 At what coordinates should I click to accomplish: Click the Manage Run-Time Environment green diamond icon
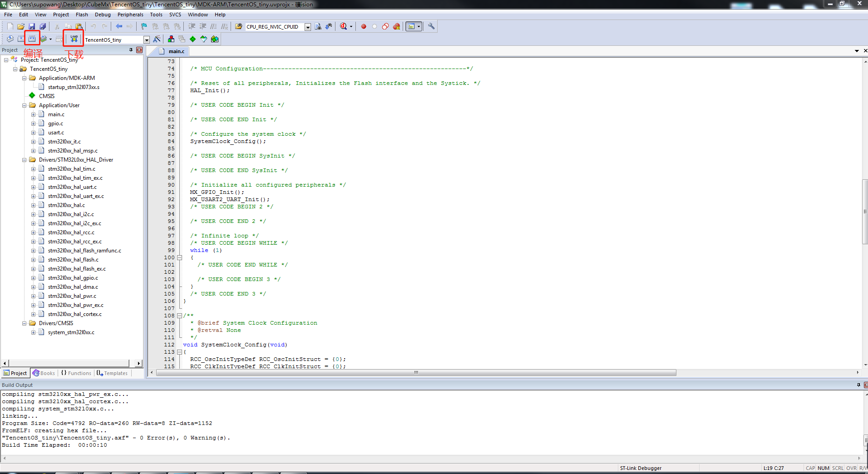click(192, 39)
